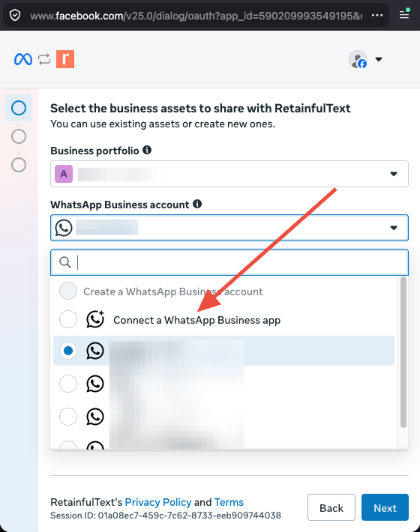Click the profile avatar with Facebook badge
Image resolution: width=420 pixels, height=532 pixels.
click(358, 59)
